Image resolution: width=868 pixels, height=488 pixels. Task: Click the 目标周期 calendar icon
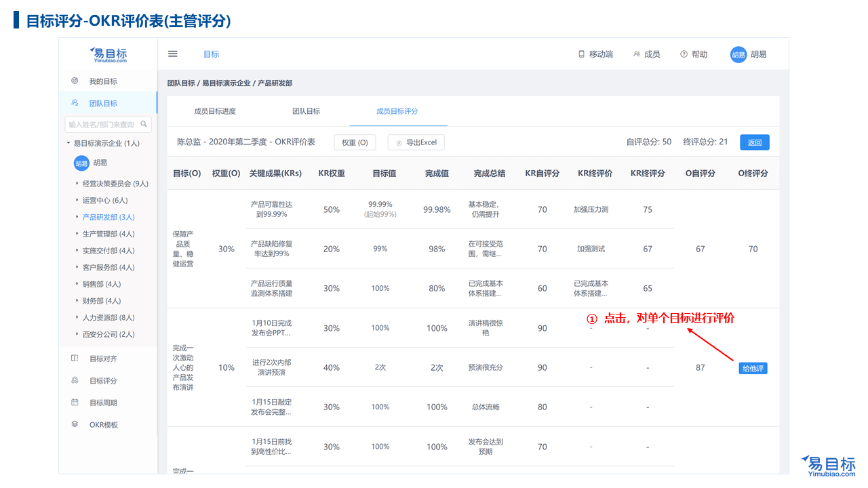75,402
